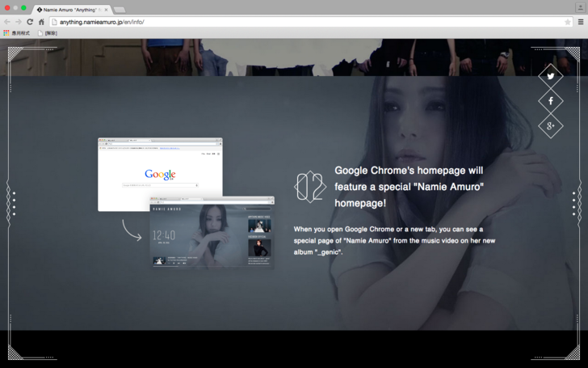Bookmark this page with the star icon
The image size is (588, 368).
tap(568, 22)
